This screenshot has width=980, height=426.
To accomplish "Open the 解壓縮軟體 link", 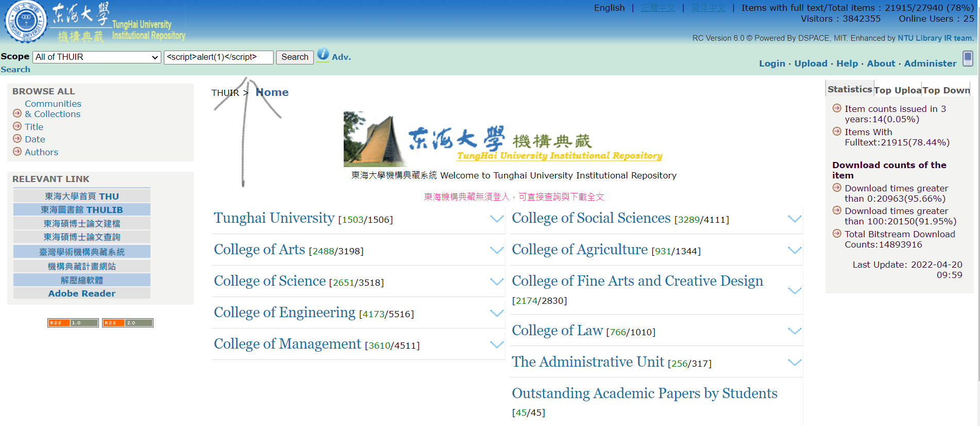I will pos(82,280).
